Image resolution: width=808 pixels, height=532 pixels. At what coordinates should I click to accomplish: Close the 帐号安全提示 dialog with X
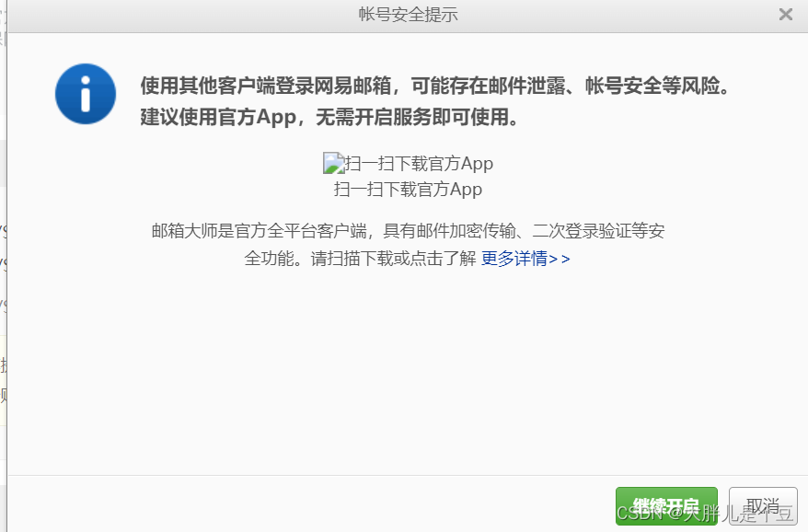pyautogui.click(x=785, y=15)
